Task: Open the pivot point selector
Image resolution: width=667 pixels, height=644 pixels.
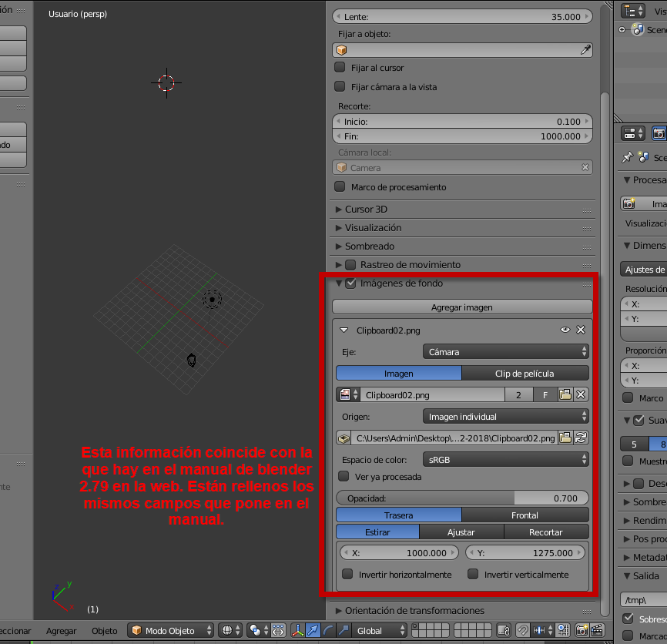Action: (x=259, y=630)
